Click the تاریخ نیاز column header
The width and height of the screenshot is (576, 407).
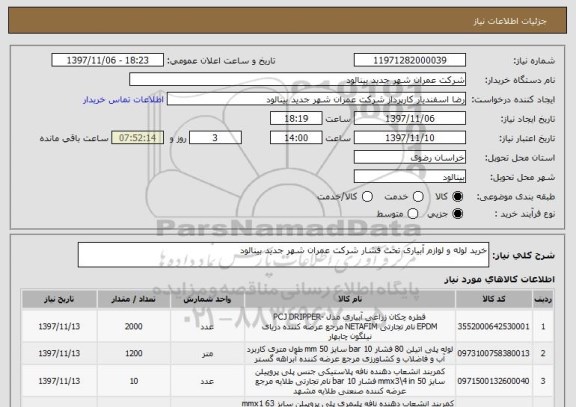click(x=59, y=299)
